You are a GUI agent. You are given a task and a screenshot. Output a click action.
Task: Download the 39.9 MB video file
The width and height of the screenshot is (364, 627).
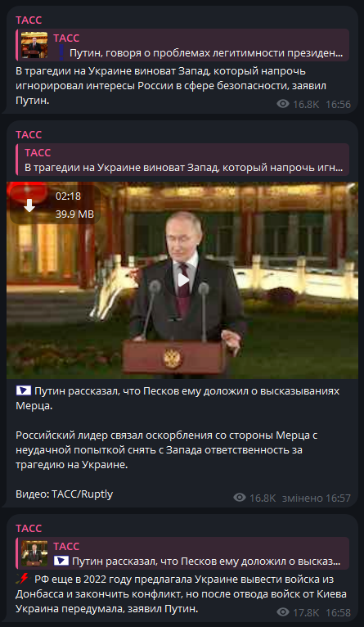[29, 205]
